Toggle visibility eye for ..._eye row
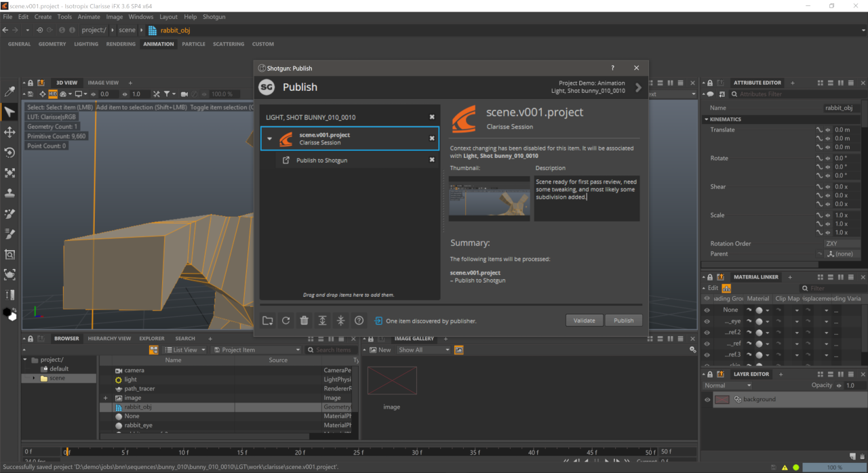 tap(707, 321)
